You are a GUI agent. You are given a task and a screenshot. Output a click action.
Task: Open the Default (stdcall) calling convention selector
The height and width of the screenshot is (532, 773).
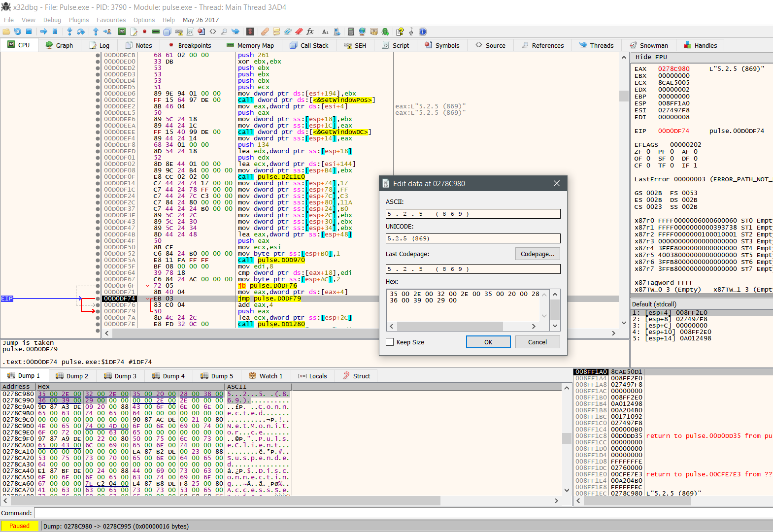[x=654, y=304]
